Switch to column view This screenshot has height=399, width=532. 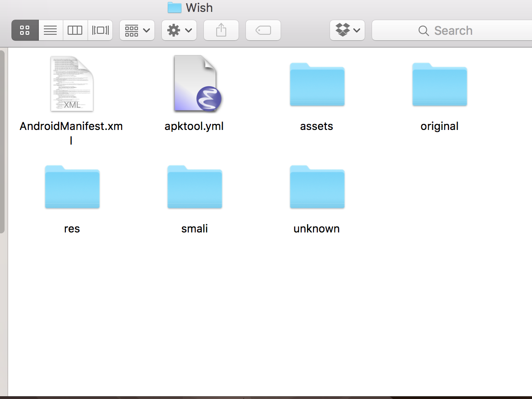pos(75,30)
